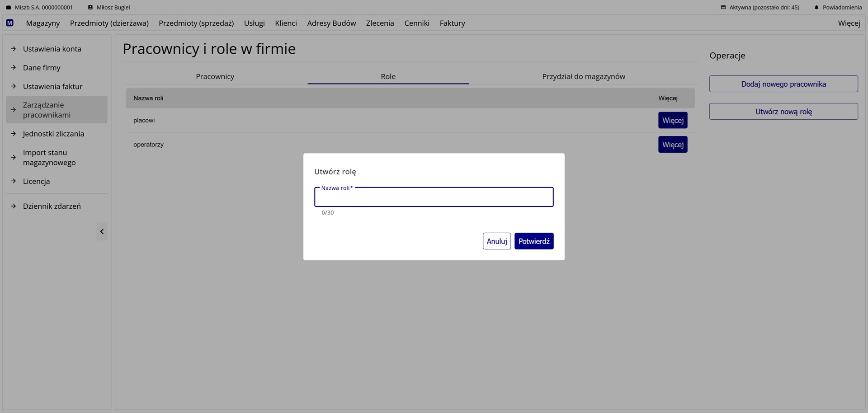The height and width of the screenshot is (413, 868).
Task: Click the company icon beside Miszb S.A.
Action: click(x=8, y=8)
